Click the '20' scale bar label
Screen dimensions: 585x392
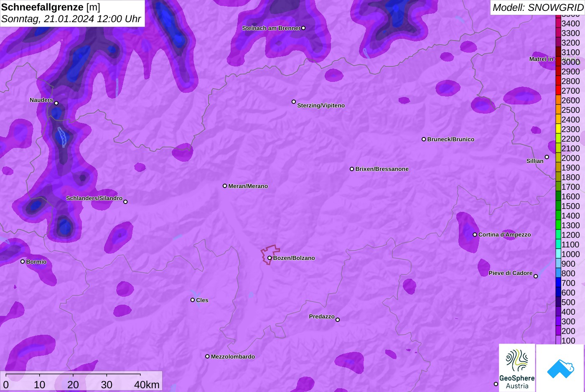coord(73,385)
